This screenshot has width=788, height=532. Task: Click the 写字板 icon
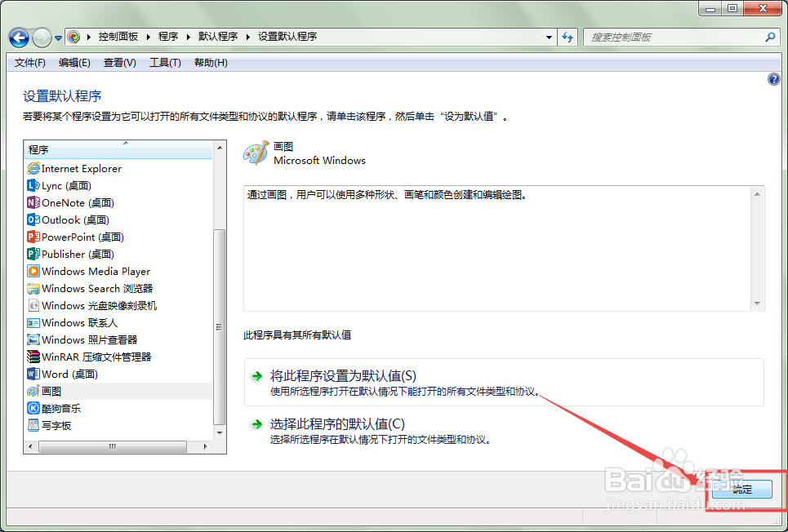tap(33, 425)
